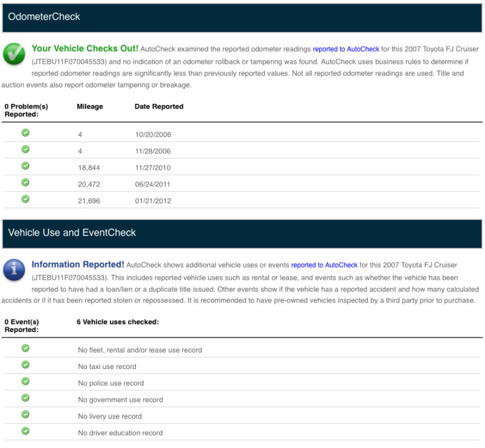Select the date 06/24/2011
The height and width of the screenshot is (448, 485).
[x=153, y=185]
